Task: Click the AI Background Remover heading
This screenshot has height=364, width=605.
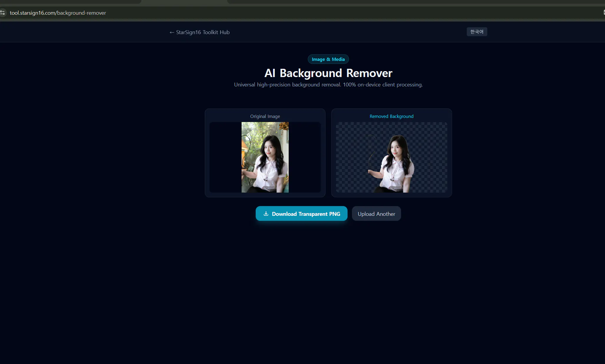Action: 328,73
